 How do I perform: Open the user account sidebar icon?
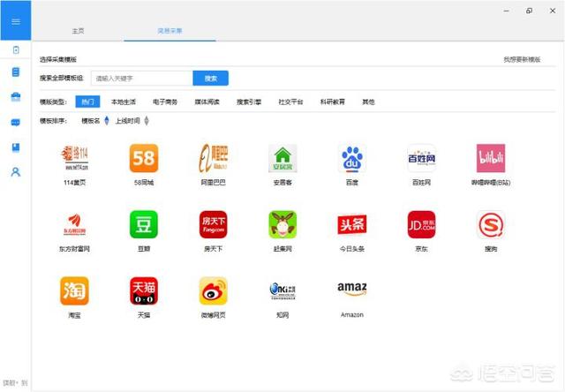point(16,172)
